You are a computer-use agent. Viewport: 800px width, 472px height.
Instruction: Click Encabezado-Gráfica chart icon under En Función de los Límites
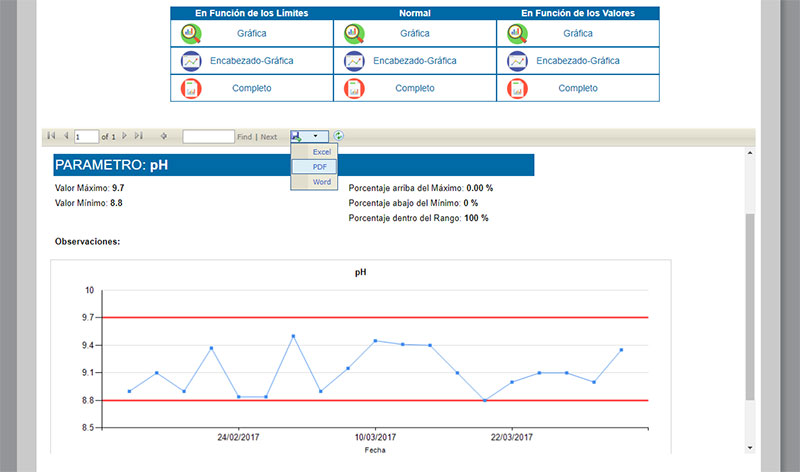[x=191, y=61]
